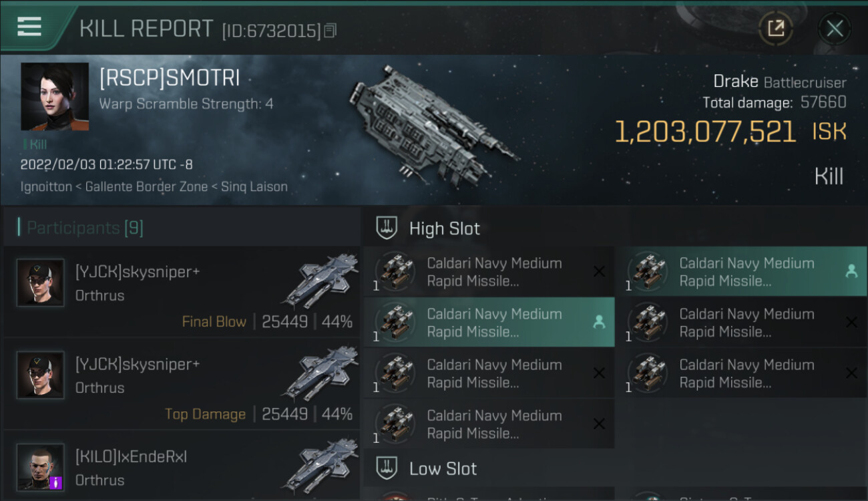868x501 pixels.
Task: Click the purple info badge on IxEndeRxl
Action: pyautogui.click(x=56, y=482)
